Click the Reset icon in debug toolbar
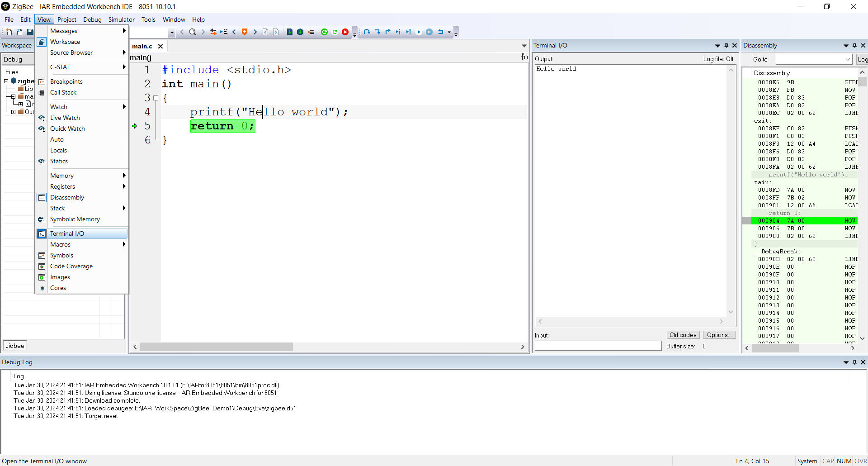Viewport: 868px width, 466px height. [441, 32]
